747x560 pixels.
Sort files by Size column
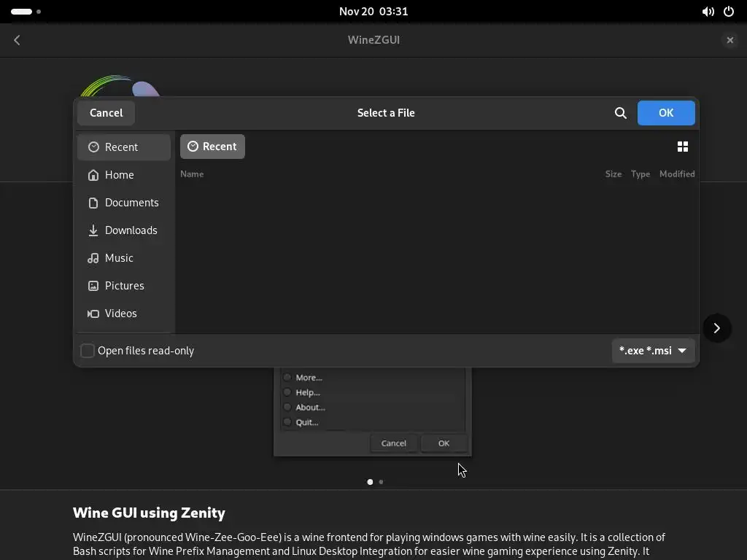click(x=613, y=174)
